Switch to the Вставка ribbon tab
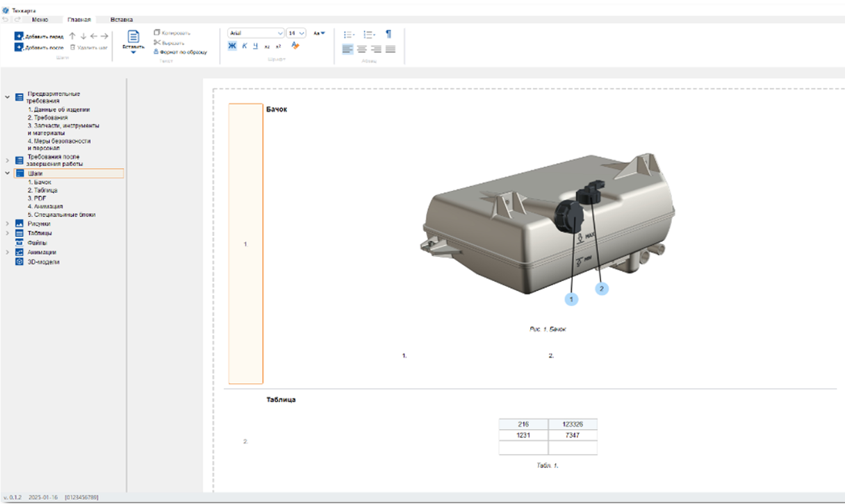 (x=122, y=19)
